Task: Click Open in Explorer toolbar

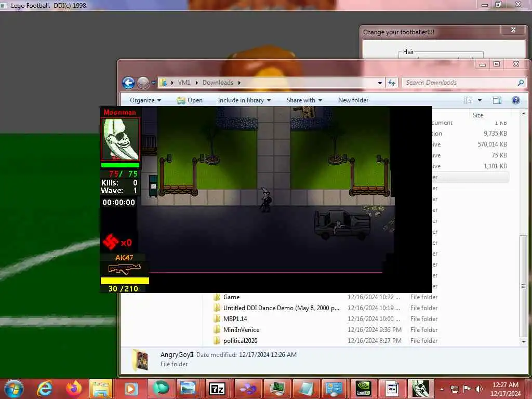Action: (x=190, y=100)
